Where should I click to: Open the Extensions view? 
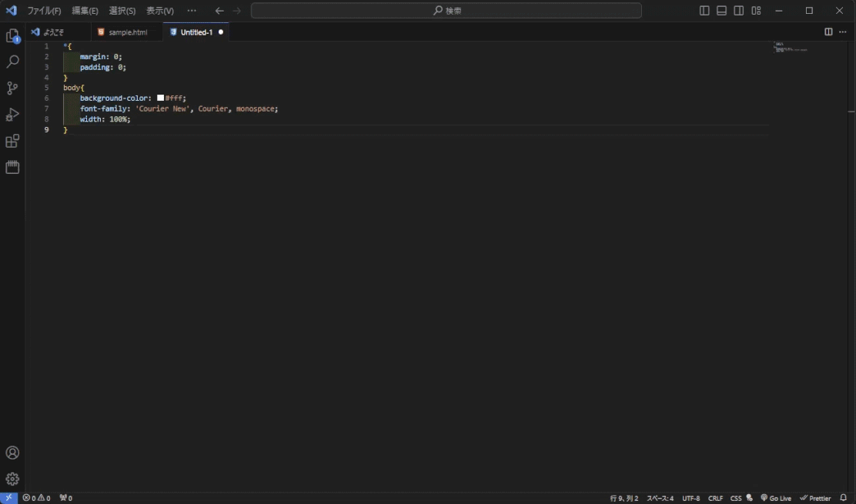(12, 142)
